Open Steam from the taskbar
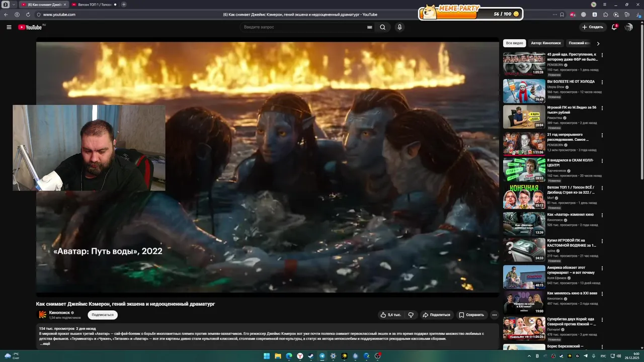 (311, 356)
